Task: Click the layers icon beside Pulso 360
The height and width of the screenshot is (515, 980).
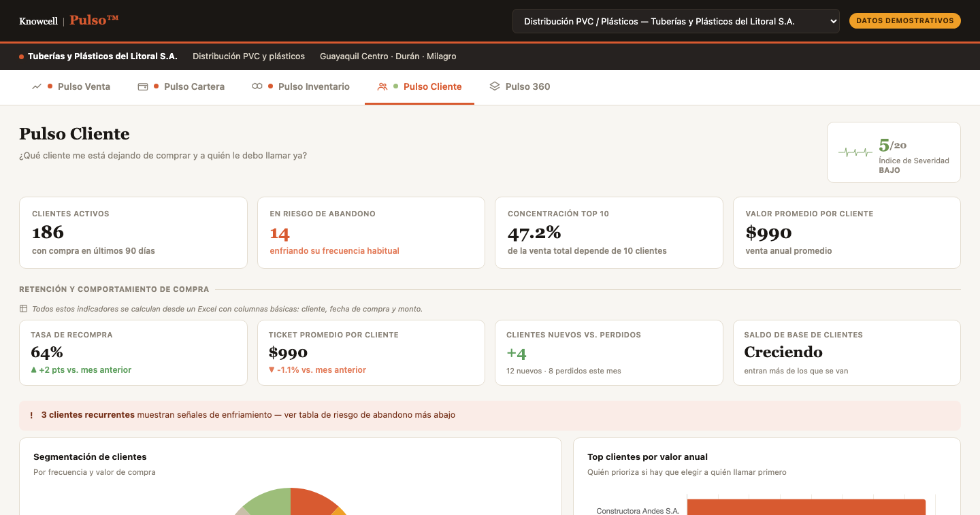Action: pos(495,86)
